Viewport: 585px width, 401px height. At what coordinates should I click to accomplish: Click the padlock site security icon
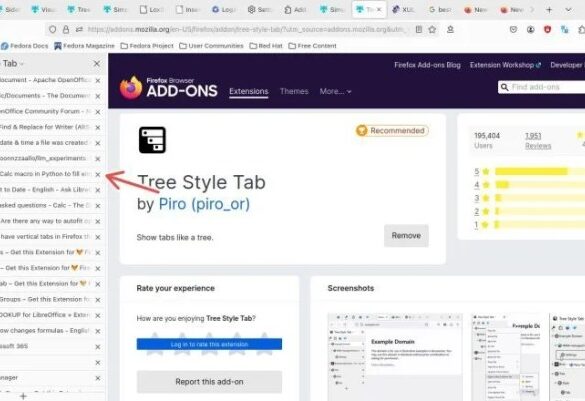click(66, 29)
